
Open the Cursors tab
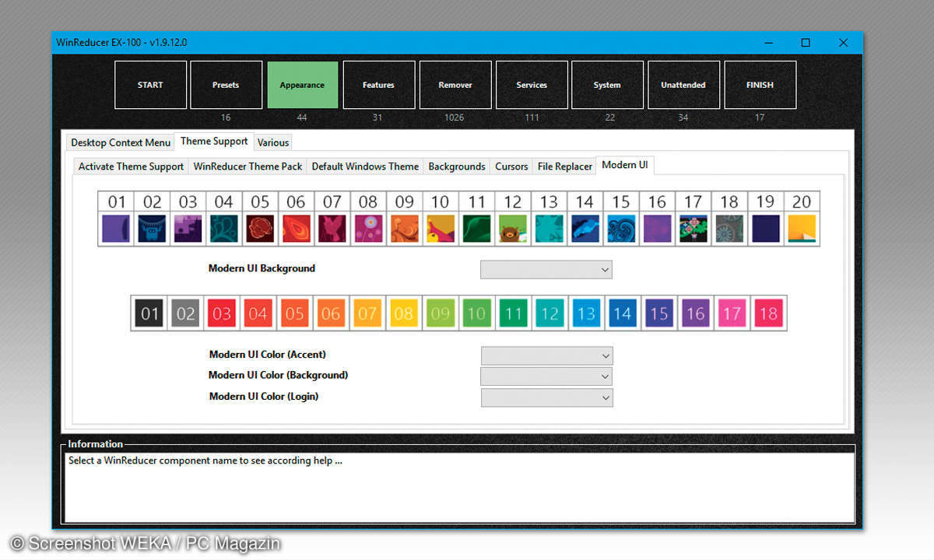(x=511, y=166)
